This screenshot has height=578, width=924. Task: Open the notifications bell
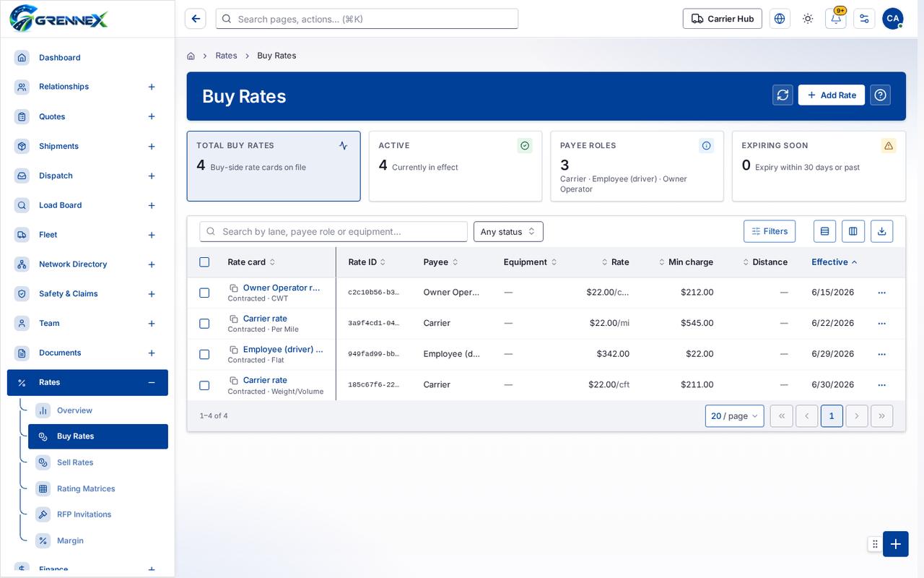click(836, 19)
